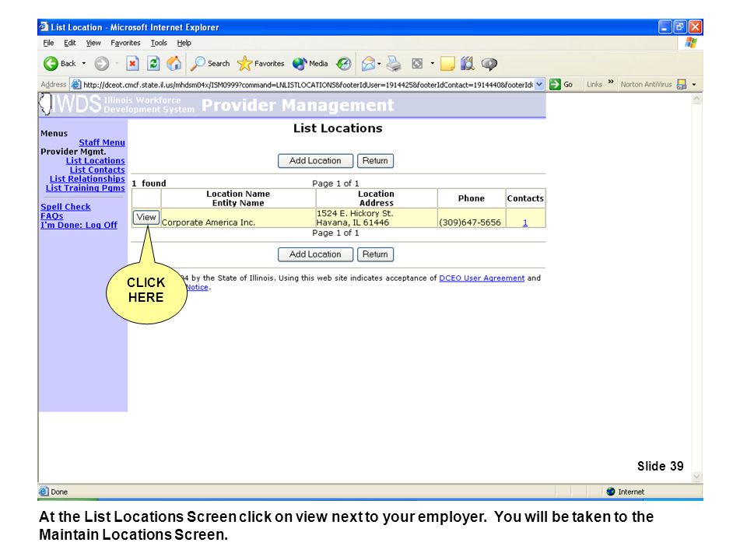
Task: Click the page scrollbar up arrow
Action: coord(696,99)
